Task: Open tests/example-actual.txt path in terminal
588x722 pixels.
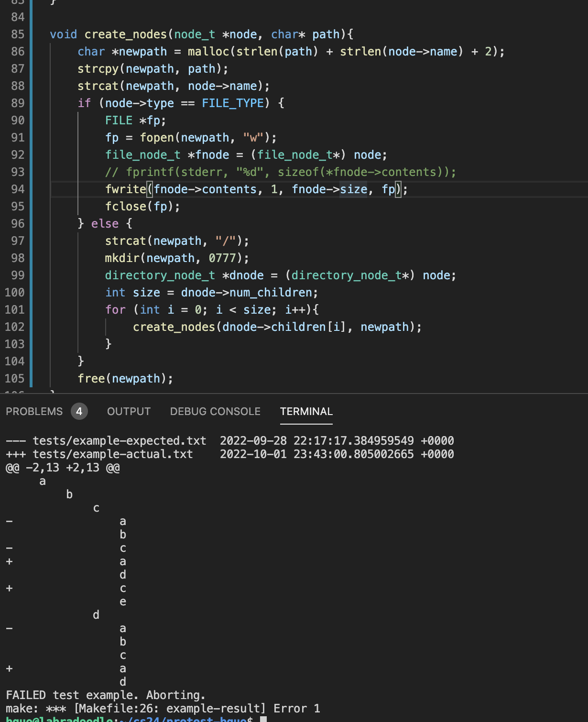Action: [112, 454]
